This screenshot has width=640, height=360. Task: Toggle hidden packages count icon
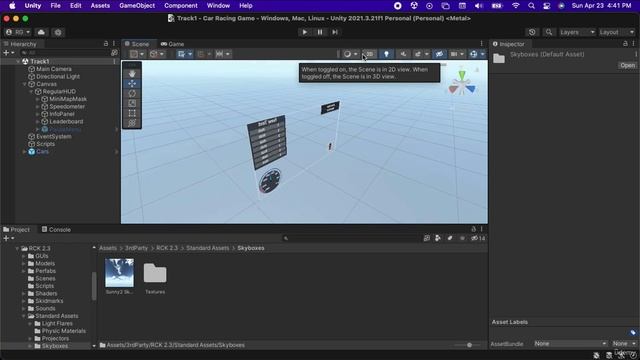point(478,238)
